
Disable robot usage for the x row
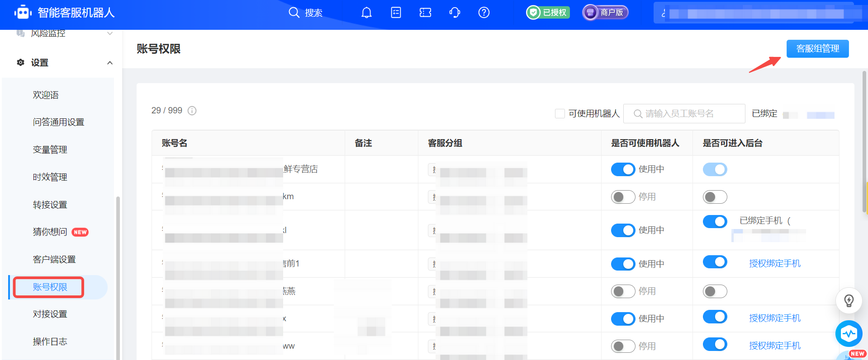(x=623, y=319)
